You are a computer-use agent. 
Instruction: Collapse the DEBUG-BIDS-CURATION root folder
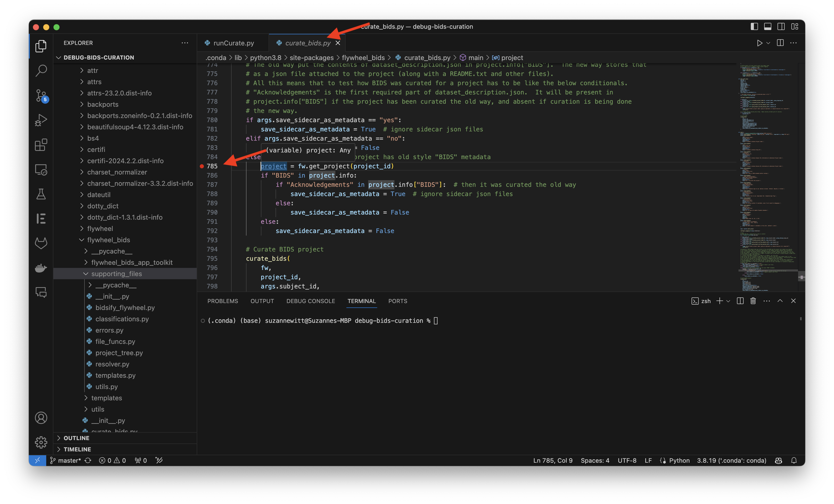pyautogui.click(x=58, y=57)
